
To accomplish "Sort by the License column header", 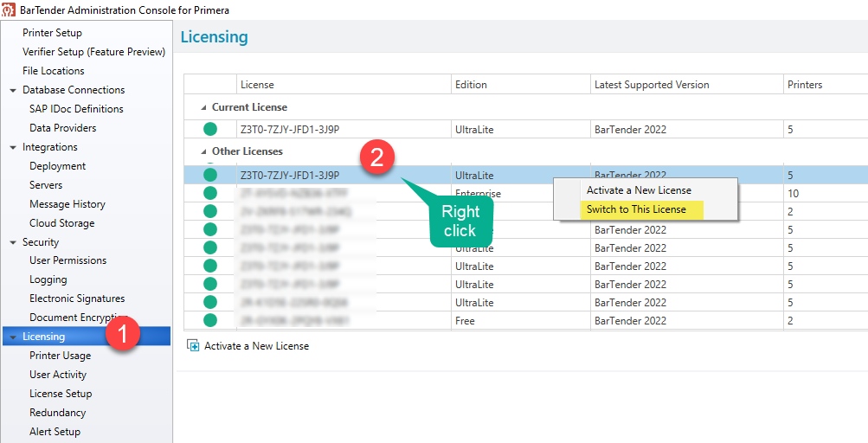I will coord(257,85).
